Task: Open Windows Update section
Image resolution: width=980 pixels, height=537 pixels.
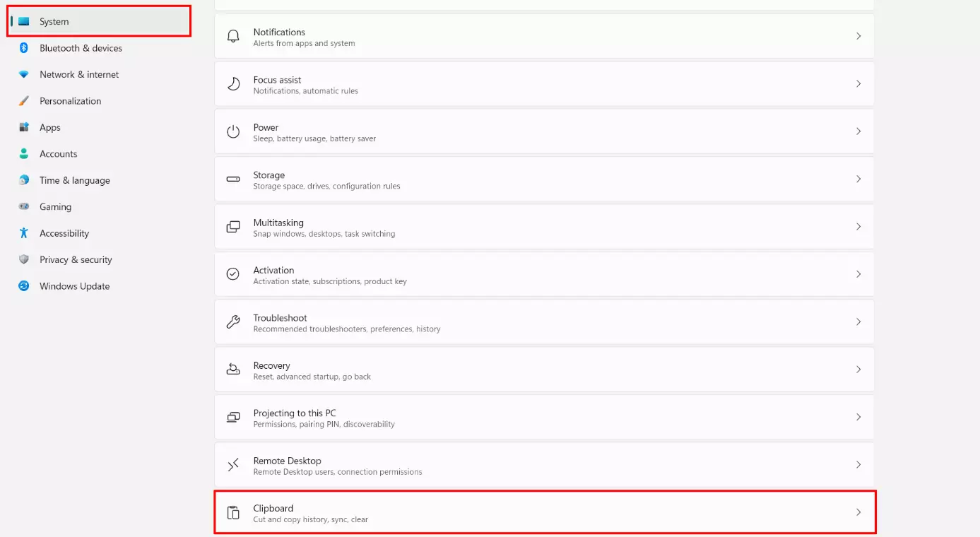Action: click(x=74, y=286)
